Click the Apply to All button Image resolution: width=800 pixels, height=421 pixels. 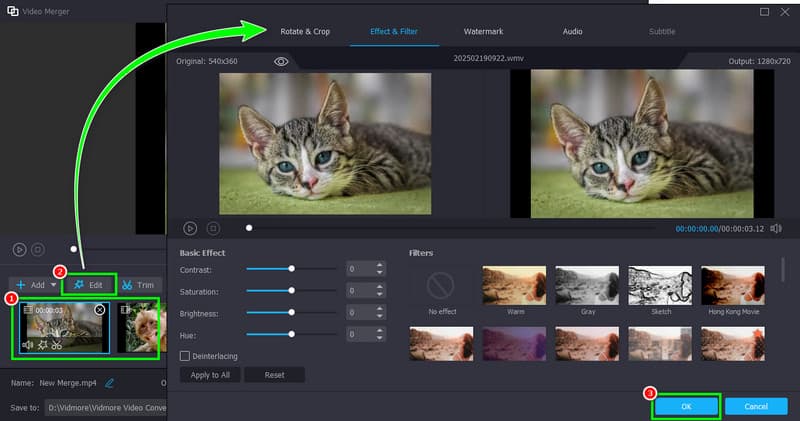[x=210, y=375]
